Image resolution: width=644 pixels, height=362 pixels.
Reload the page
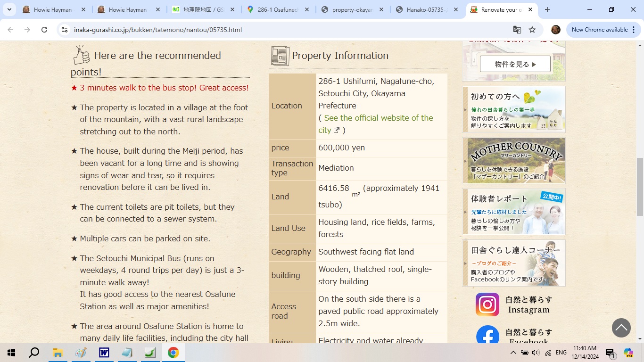(44, 30)
